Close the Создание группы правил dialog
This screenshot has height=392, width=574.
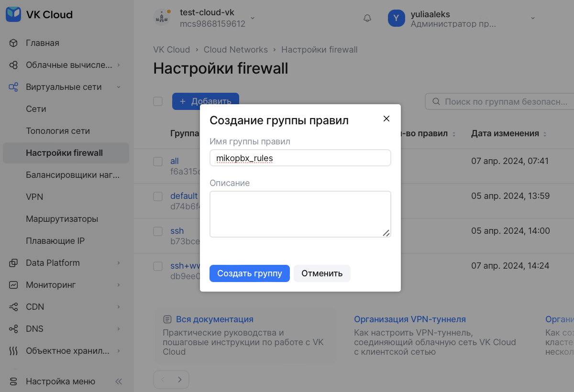click(x=386, y=119)
